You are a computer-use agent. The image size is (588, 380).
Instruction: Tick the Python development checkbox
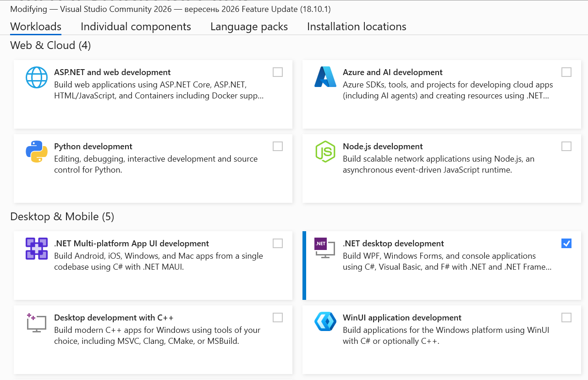click(x=278, y=146)
